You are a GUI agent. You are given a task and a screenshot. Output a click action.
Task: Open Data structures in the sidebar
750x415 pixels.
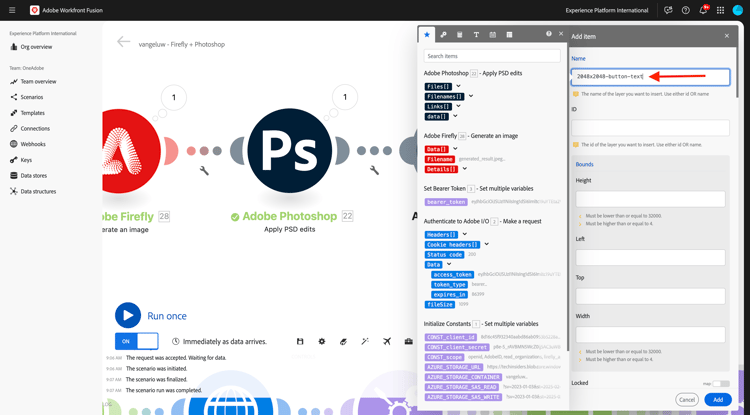(x=38, y=191)
